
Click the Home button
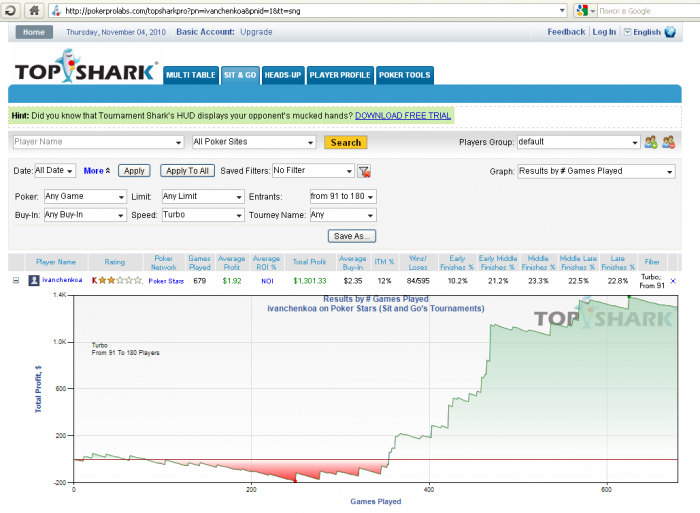[34, 32]
